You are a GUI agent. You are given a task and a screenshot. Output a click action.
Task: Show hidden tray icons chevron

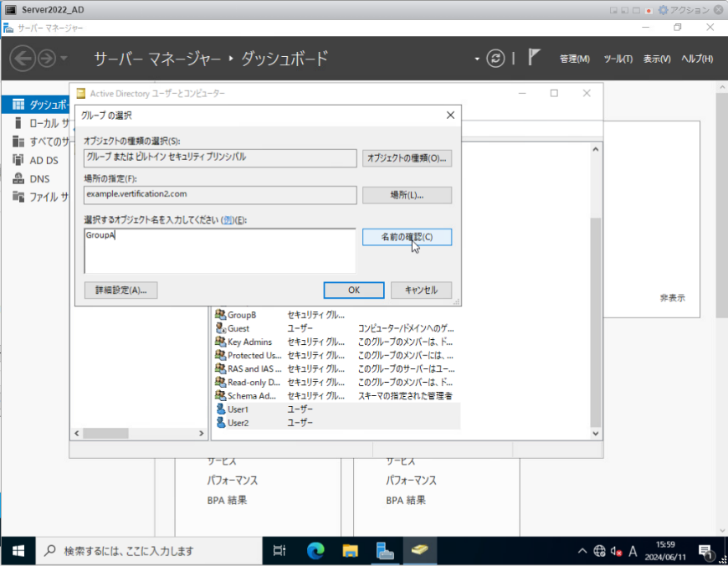pyautogui.click(x=582, y=551)
